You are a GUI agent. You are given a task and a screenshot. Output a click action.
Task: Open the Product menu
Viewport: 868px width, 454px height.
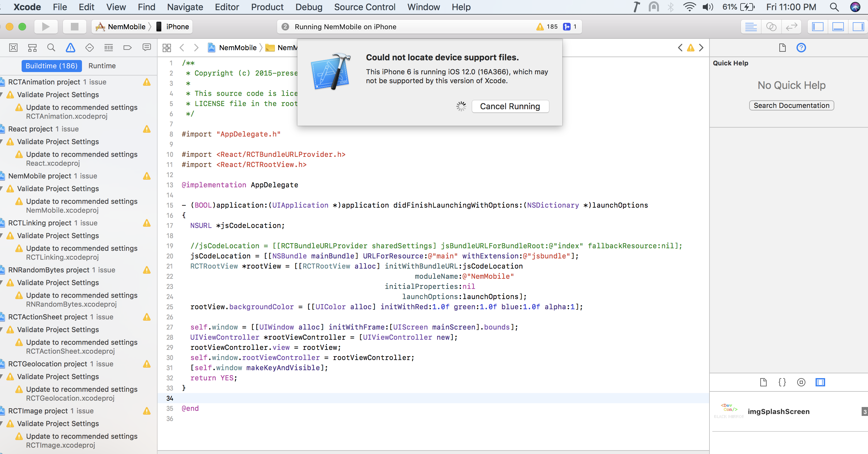[x=267, y=7]
